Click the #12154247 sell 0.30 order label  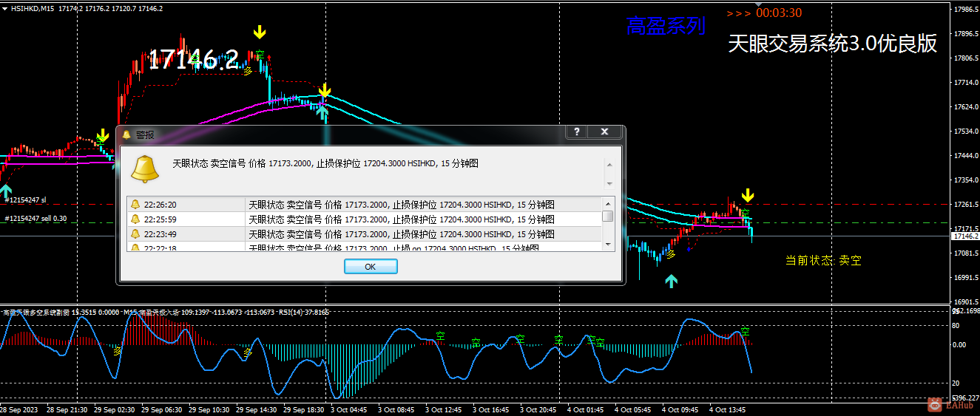point(36,218)
